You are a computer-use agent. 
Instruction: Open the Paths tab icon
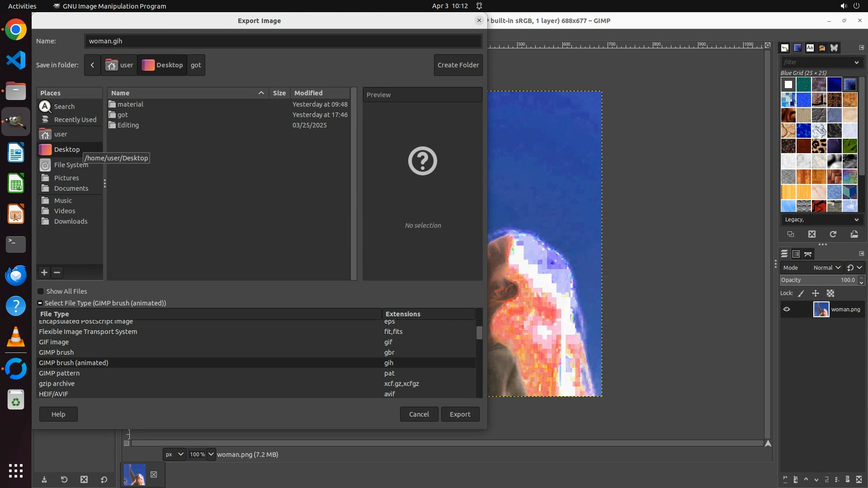(x=808, y=254)
